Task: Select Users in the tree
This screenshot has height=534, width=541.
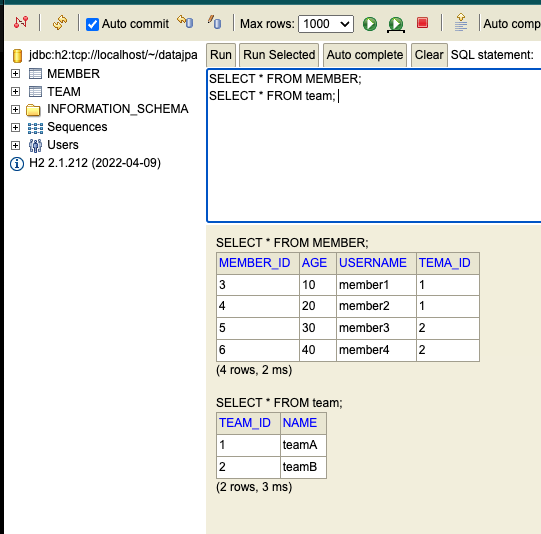Action: pyautogui.click(x=63, y=145)
